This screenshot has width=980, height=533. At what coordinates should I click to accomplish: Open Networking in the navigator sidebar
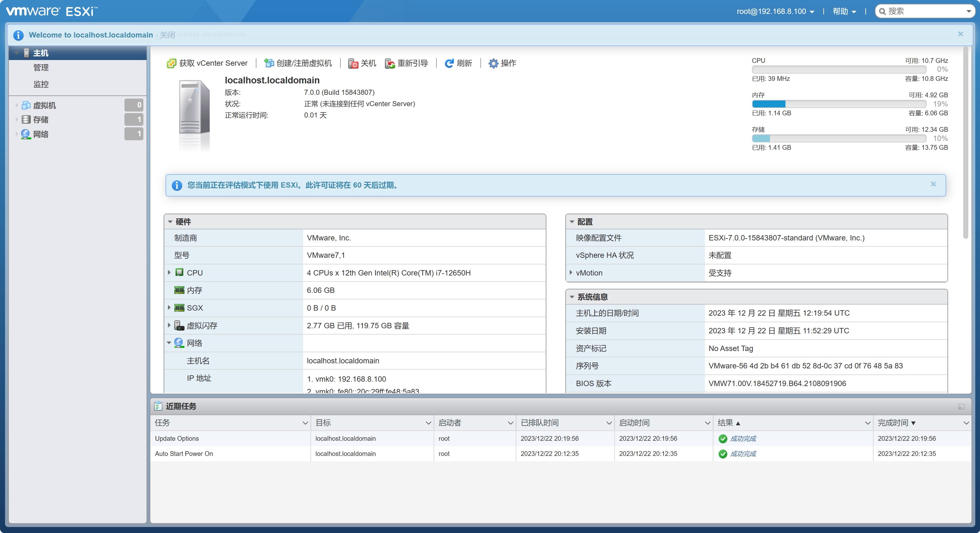pos(41,134)
